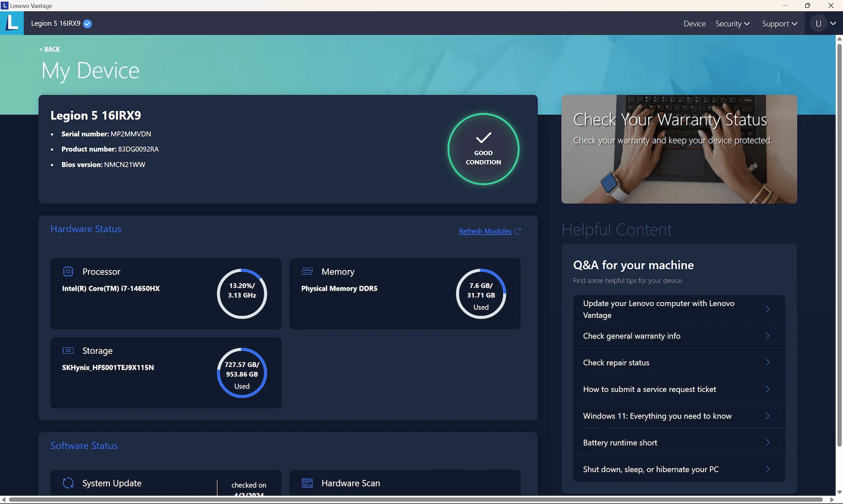
Task: Open Windows 11: Everything you need to know
Action: pyautogui.click(x=679, y=416)
